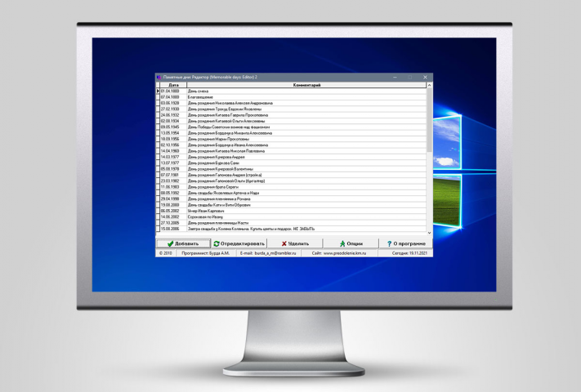Select the date cell 13.07.1977
Image resolution: width=581 pixels, height=392 pixels.
pyautogui.click(x=173, y=163)
